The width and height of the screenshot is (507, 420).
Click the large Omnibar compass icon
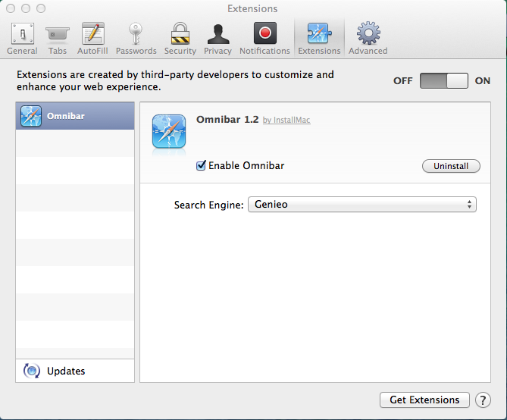(x=169, y=131)
